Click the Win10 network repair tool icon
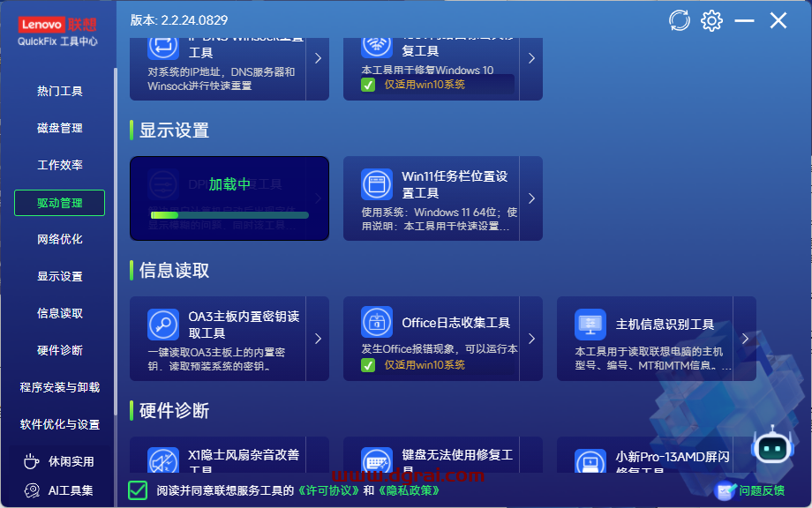 (377, 46)
